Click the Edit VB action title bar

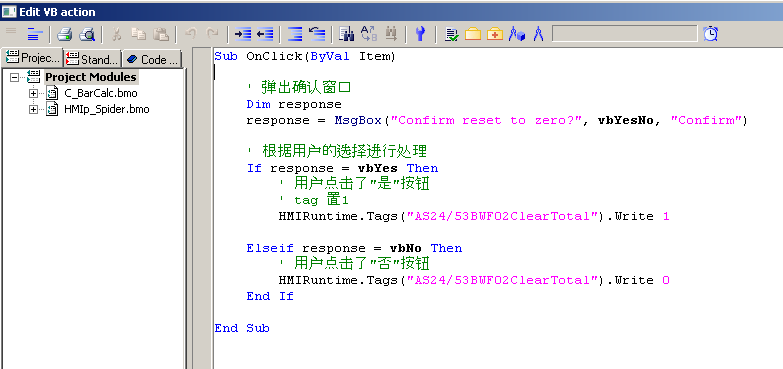click(392, 11)
